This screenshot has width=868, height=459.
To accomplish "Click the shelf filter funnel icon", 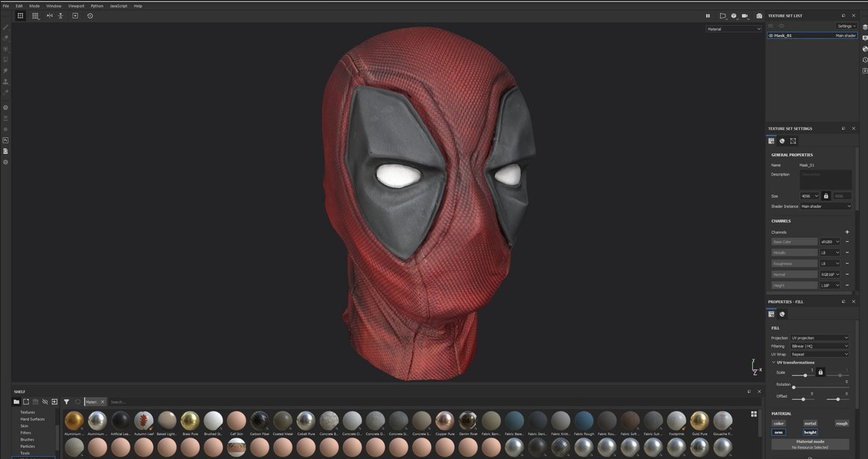I will click(67, 401).
